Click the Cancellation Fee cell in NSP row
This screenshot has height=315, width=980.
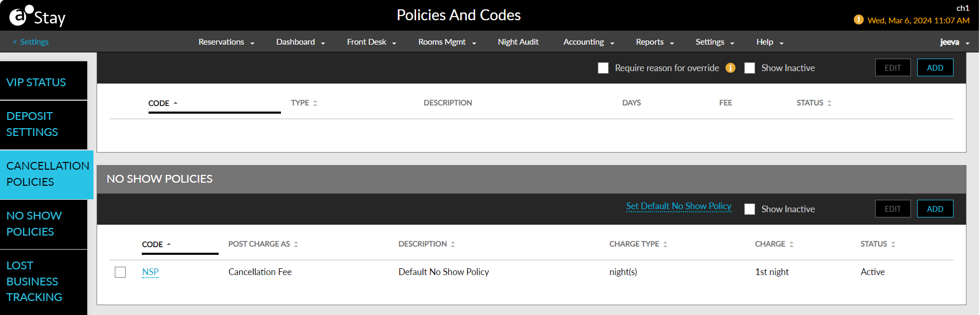pos(260,272)
